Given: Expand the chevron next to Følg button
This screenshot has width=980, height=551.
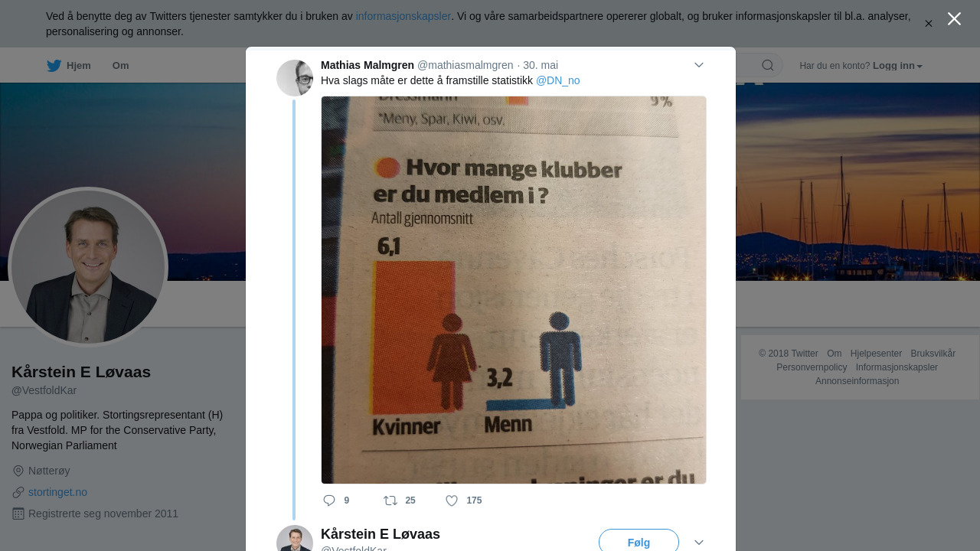Looking at the screenshot, I should tap(699, 542).
